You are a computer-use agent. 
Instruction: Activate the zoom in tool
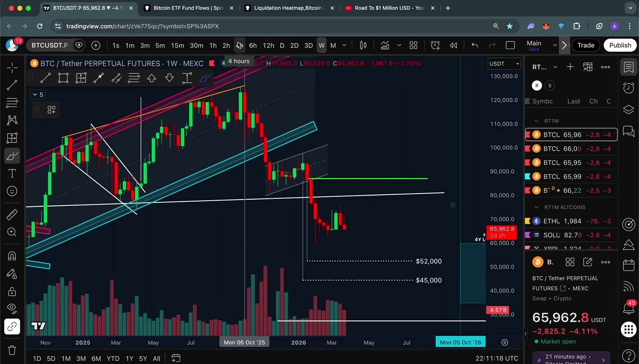click(x=12, y=232)
